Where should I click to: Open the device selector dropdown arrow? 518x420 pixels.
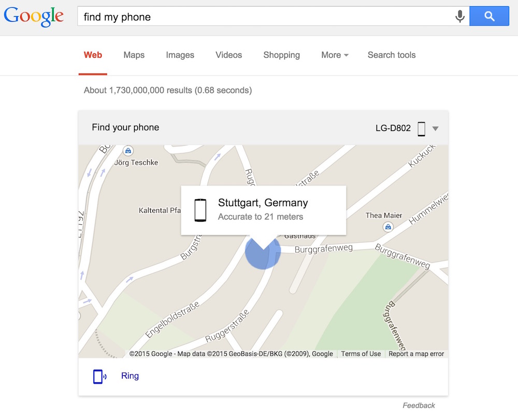tap(436, 128)
